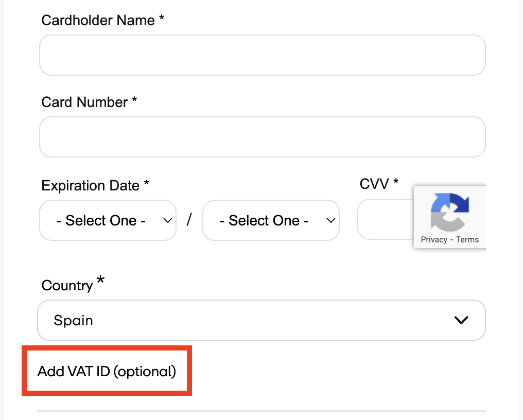Screen dimensions: 523x420
Task: Click the year Select One chevron
Action: click(x=330, y=220)
